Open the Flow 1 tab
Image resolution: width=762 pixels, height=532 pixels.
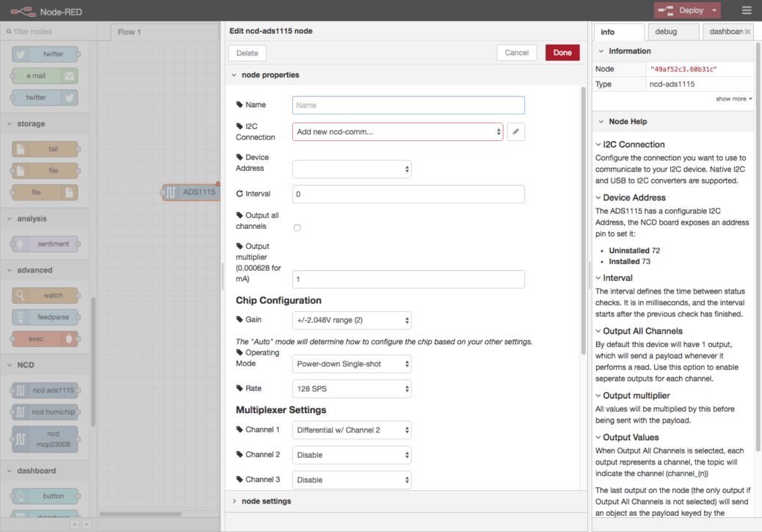(129, 32)
